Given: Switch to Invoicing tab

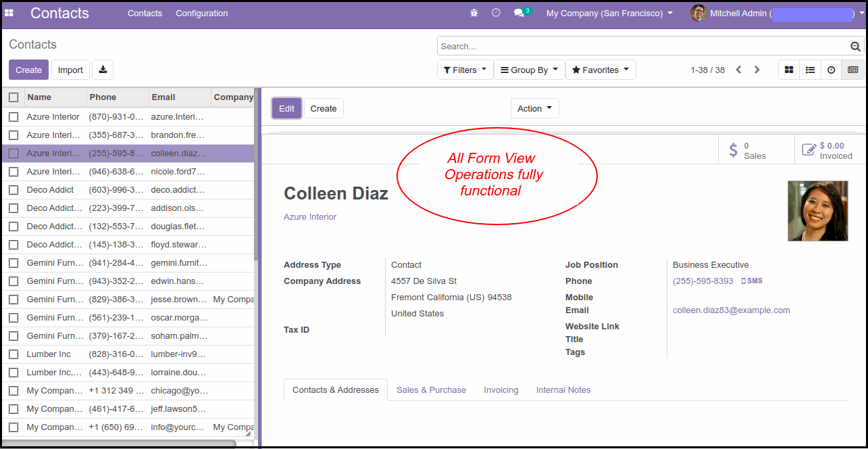Looking at the screenshot, I should click(501, 390).
